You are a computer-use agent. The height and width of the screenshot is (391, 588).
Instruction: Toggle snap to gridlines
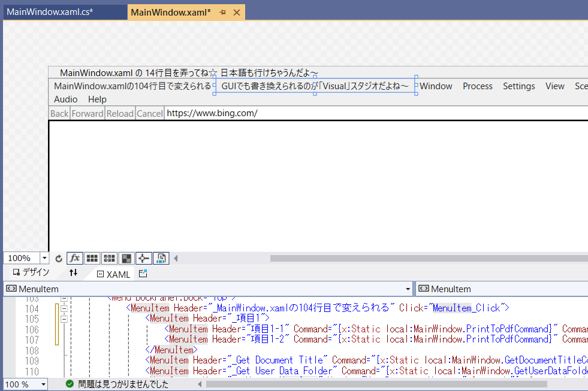coord(109,259)
